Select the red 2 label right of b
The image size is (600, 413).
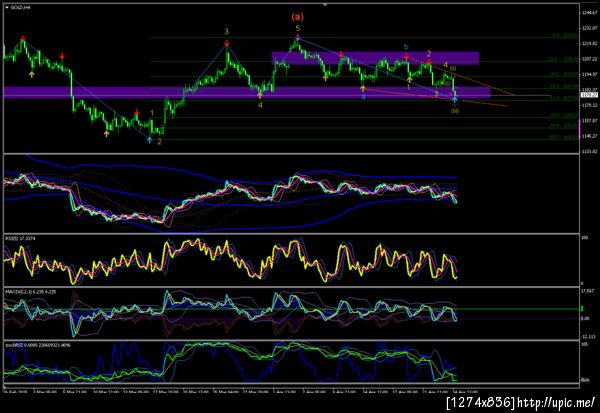coord(429,54)
